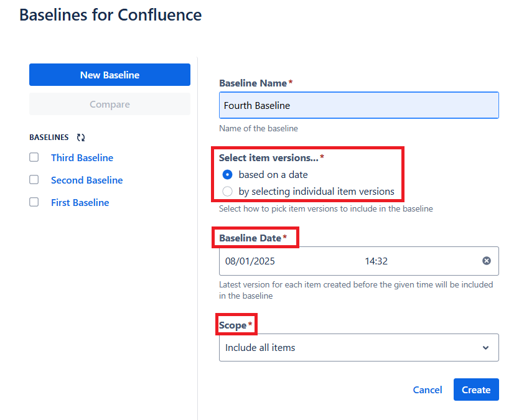The height and width of the screenshot is (420, 519).
Task: Open the Third Baseline link
Action: pos(82,157)
